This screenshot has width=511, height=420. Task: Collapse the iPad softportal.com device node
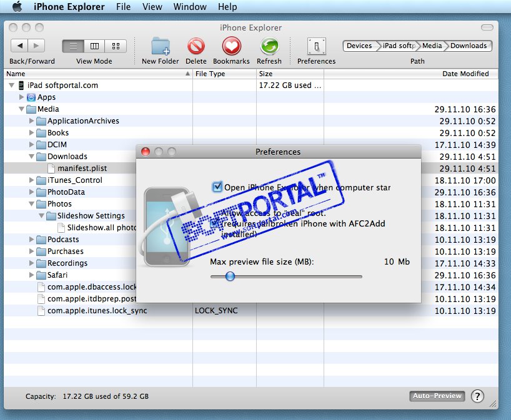pos(12,85)
